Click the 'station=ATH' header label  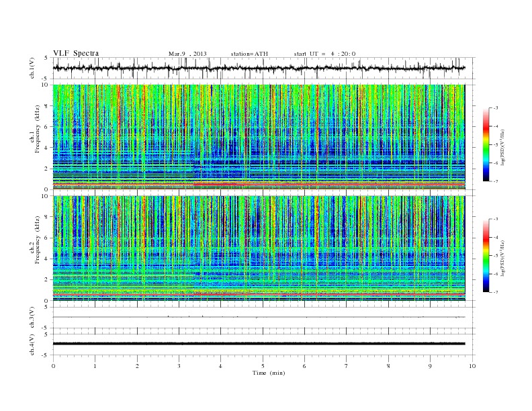[249, 54]
